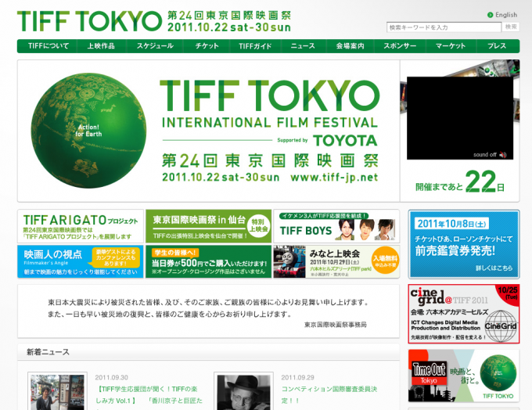Click the orange 入場無料 badge
The height and width of the screenshot is (410, 532).
point(386,260)
